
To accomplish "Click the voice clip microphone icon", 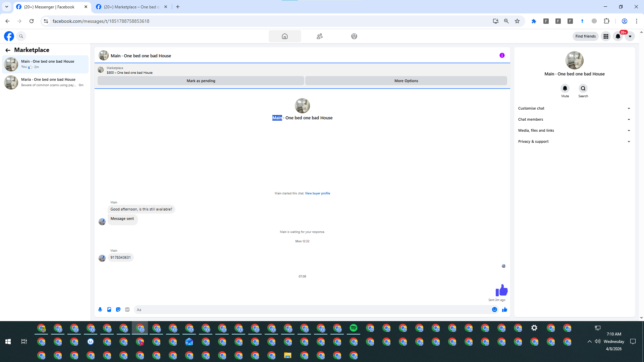I will click(100, 309).
